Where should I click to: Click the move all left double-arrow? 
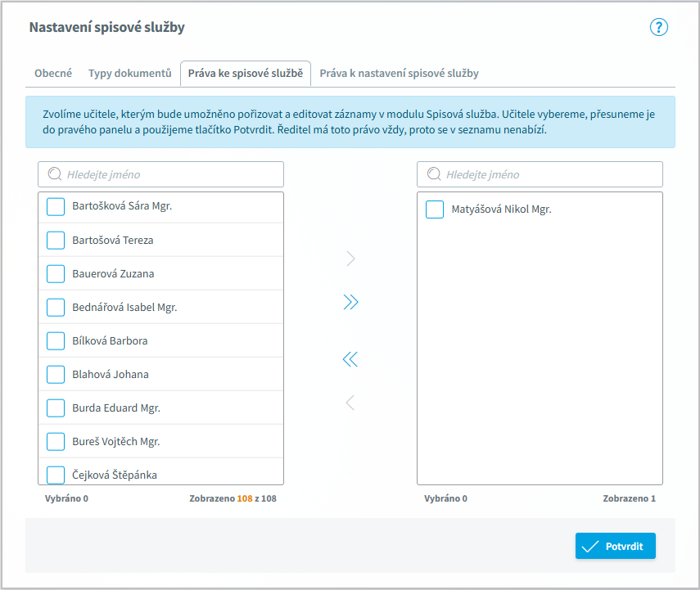pyautogui.click(x=350, y=359)
